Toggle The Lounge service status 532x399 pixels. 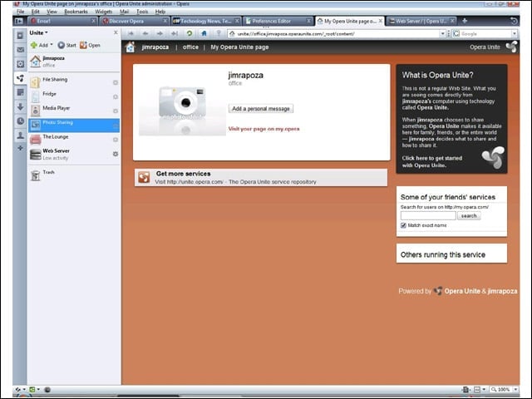(x=116, y=140)
